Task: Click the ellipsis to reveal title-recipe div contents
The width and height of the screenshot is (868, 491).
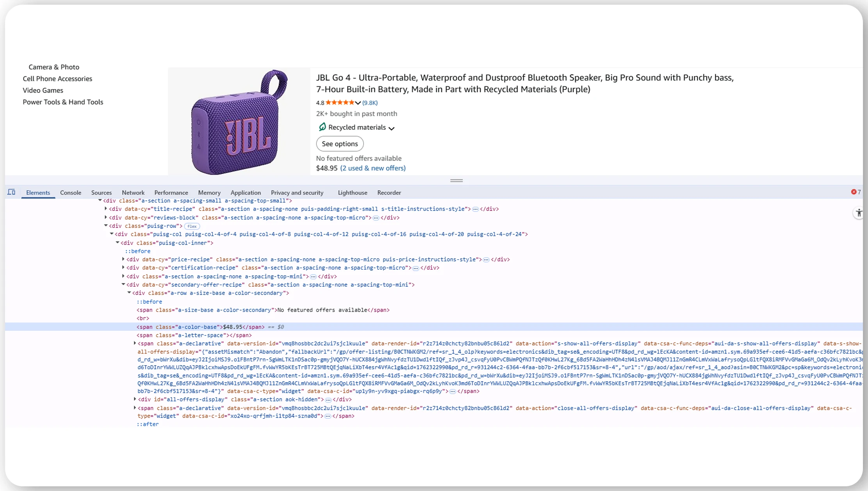Action: 475,209
